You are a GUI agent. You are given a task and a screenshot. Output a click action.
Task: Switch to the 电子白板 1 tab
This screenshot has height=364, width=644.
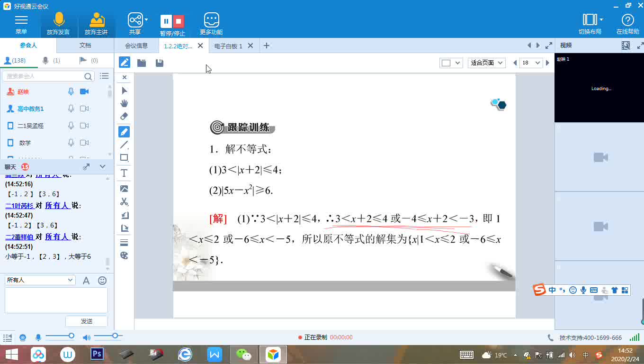tap(231, 45)
